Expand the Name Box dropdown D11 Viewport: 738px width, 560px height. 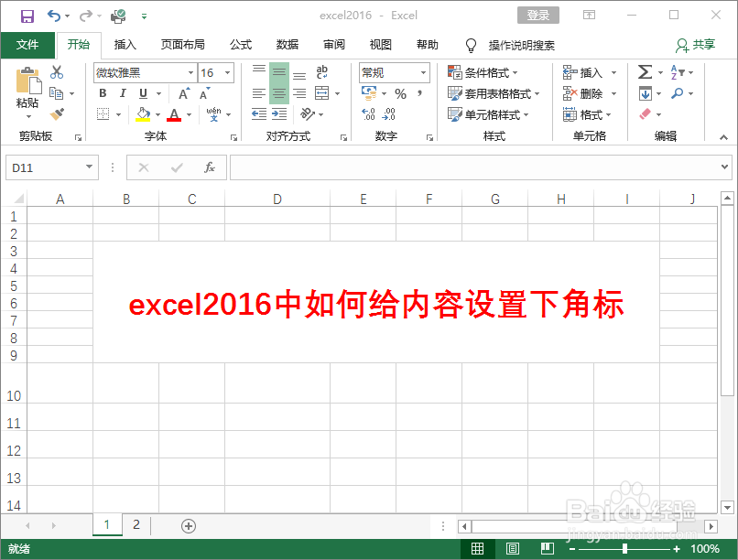tap(89, 167)
